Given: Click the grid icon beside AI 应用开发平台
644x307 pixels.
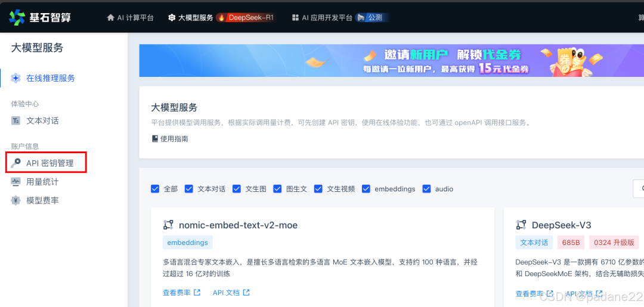Looking at the screenshot, I should click(x=295, y=18).
